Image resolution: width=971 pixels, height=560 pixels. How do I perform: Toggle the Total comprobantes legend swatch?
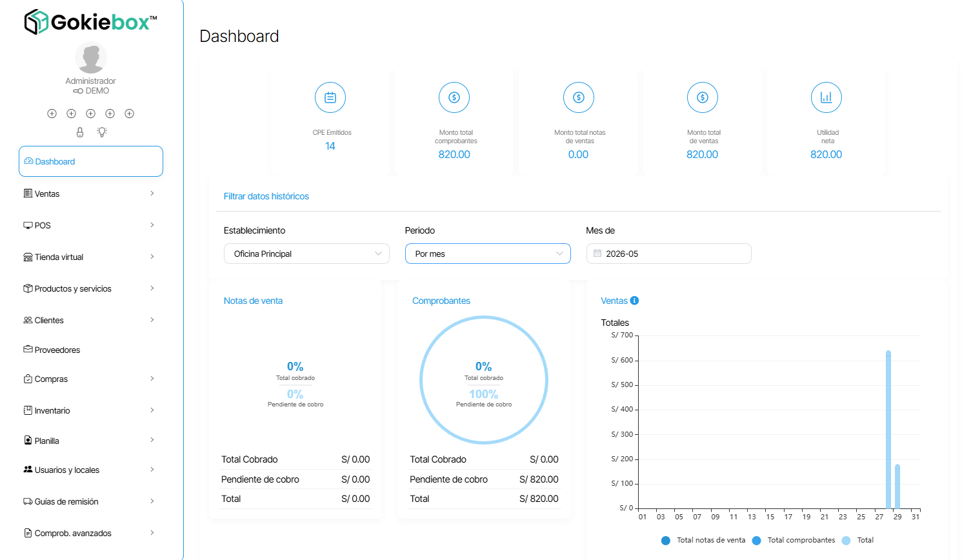[756, 541]
